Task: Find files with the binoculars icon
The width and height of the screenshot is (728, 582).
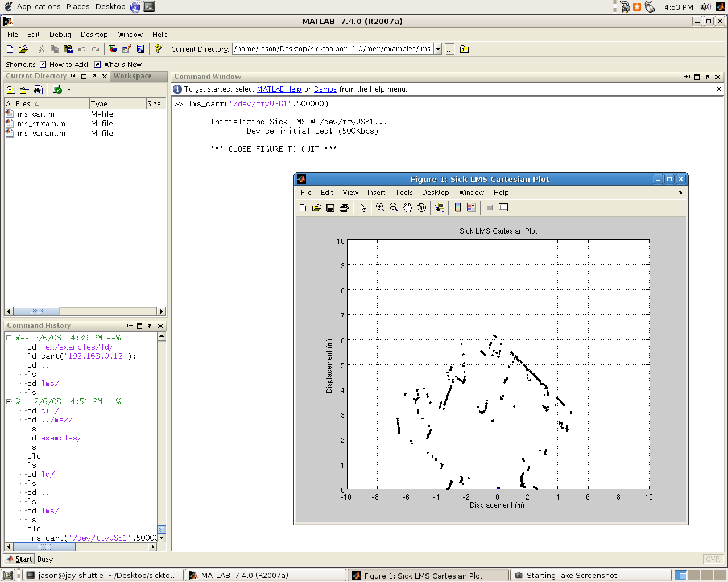Action: coord(38,90)
